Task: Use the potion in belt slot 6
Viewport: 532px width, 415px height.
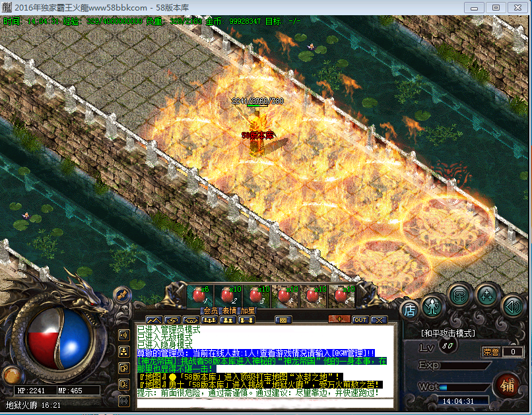Action: coord(343,296)
